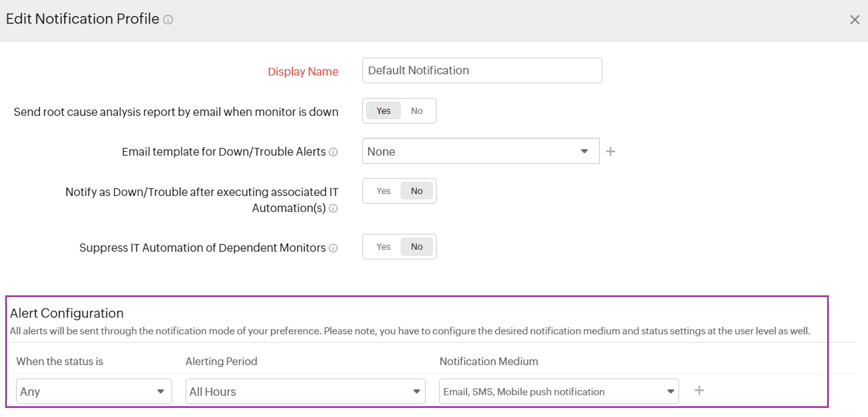Expand the Notification Medium dropdown
Image resolution: width=868 pixels, height=417 pixels.
point(558,391)
